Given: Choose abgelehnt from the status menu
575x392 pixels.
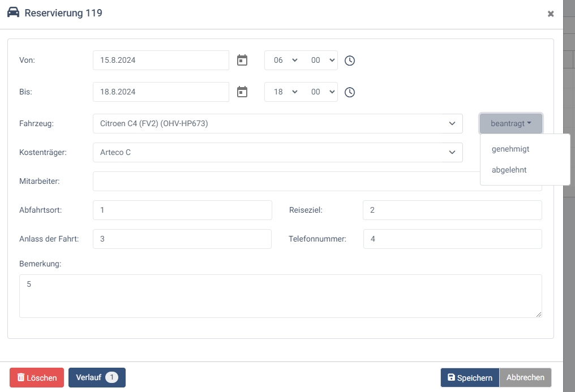Looking at the screenshot, I should [x=509, y=170].
